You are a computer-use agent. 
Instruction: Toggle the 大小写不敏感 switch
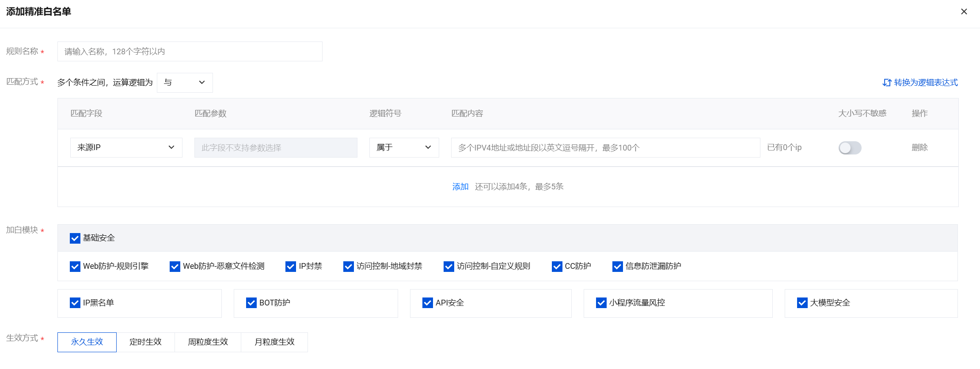pyautogui.click(x=850, y=148)
